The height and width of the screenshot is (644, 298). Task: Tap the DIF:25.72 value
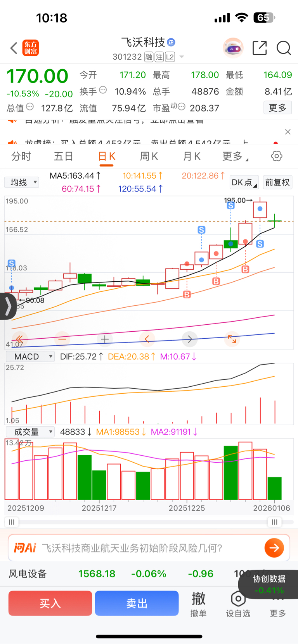pos(81,356)
